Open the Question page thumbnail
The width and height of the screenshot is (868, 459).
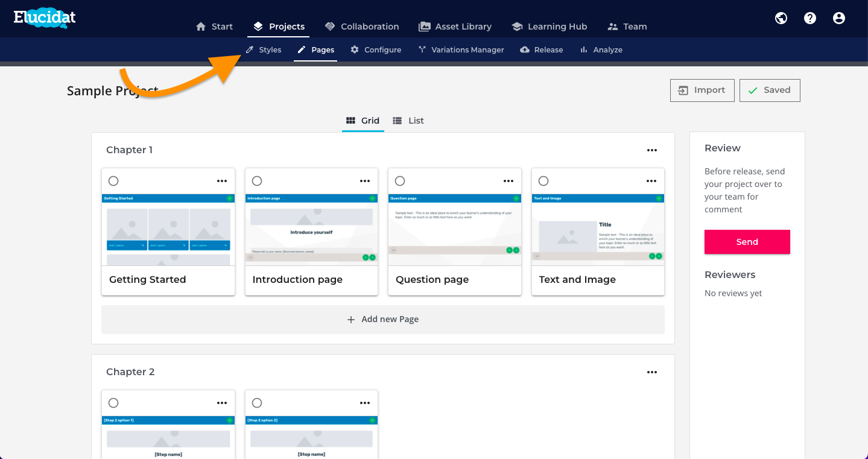455,229
